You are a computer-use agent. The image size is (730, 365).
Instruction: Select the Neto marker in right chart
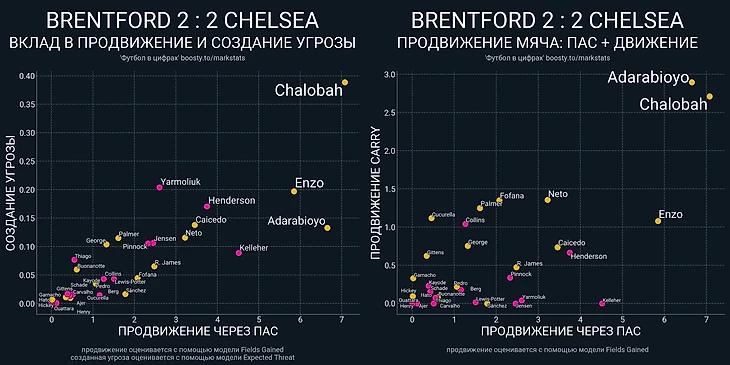pyautogui.click(x=548, y=200)
